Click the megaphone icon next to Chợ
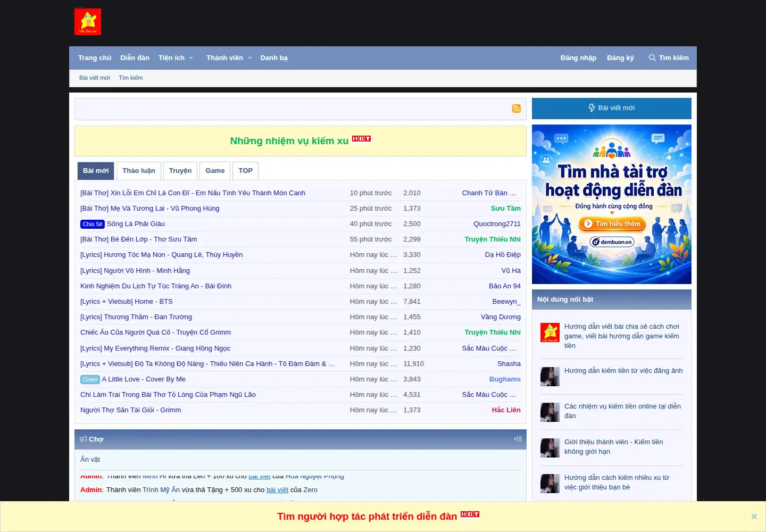Screen dimensions: 766x532 click(x=83, y=439)
